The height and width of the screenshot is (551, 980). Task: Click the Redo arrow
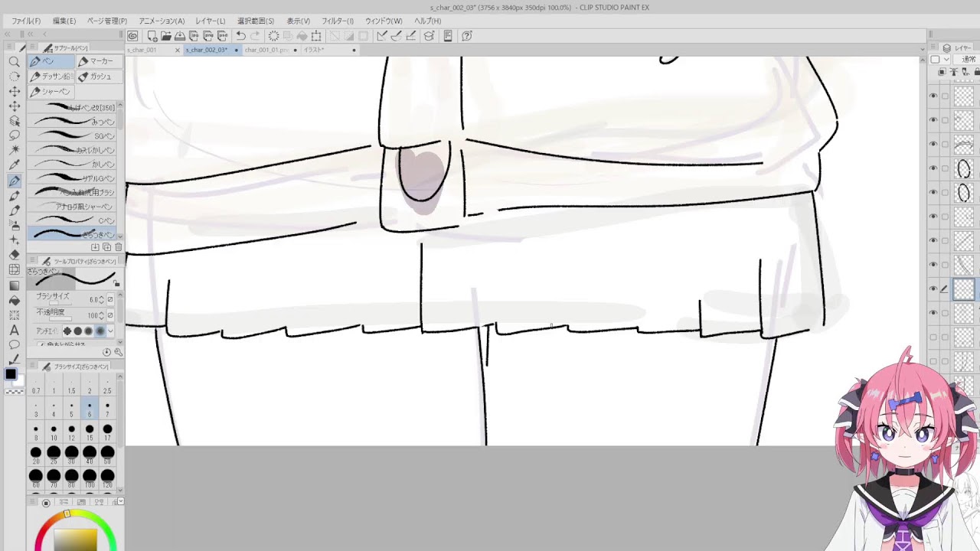point(254,36)
